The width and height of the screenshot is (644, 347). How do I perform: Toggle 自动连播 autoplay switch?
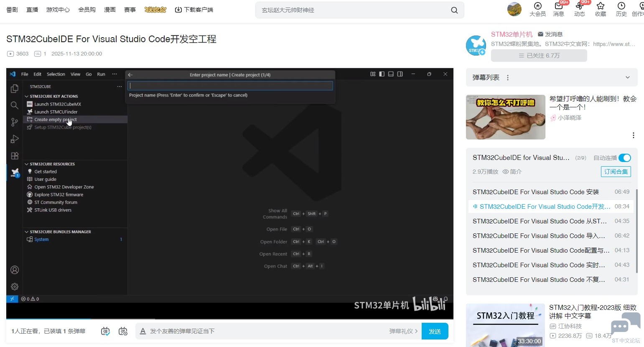625,158
